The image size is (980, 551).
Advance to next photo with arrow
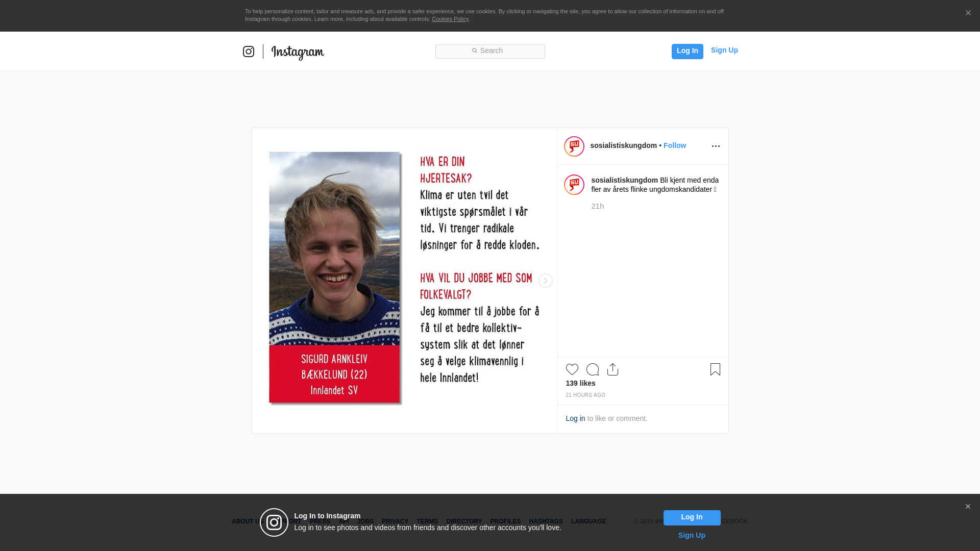pyautogui.click(x=546, y=281)
